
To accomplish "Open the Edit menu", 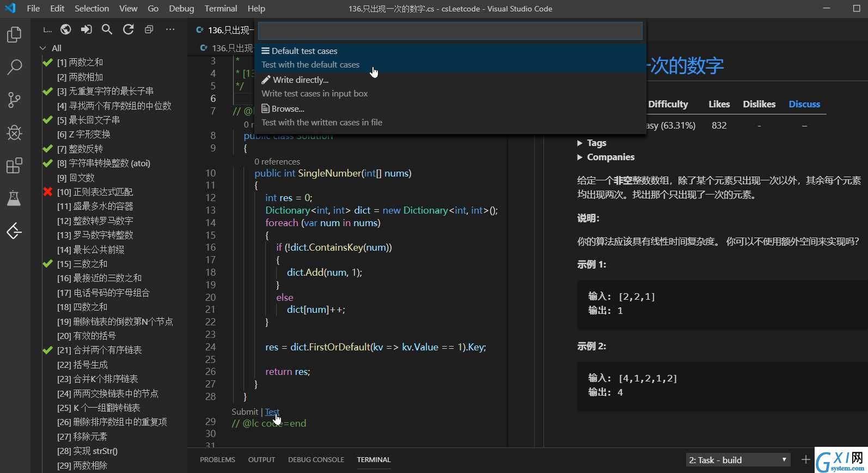I will (57, 8).
